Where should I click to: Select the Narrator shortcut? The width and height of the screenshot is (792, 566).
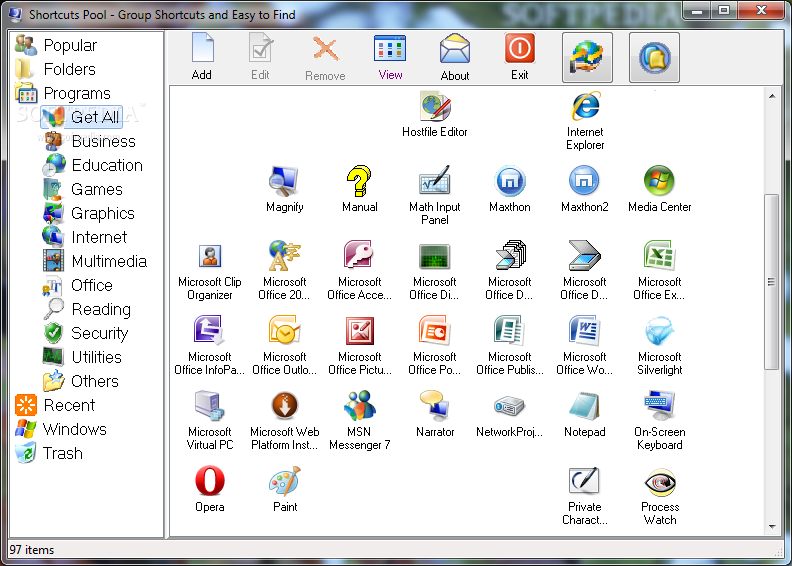[435, 415]
